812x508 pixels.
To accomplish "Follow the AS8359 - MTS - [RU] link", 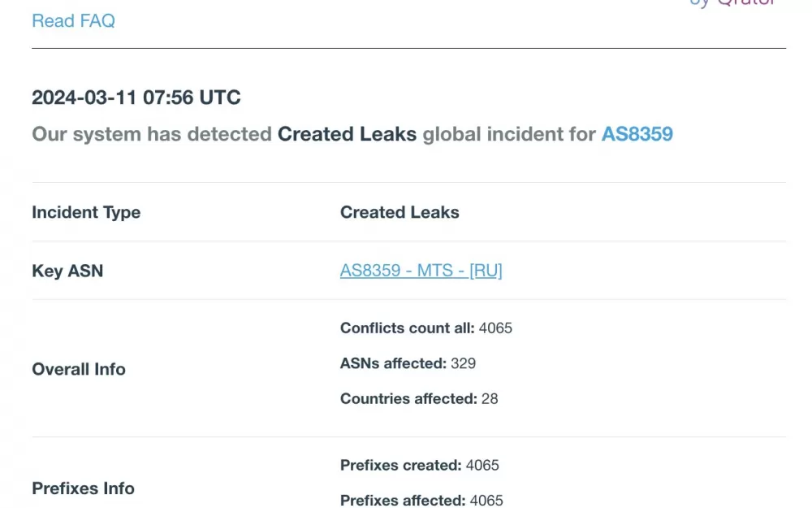I will (x=421, y=271).
